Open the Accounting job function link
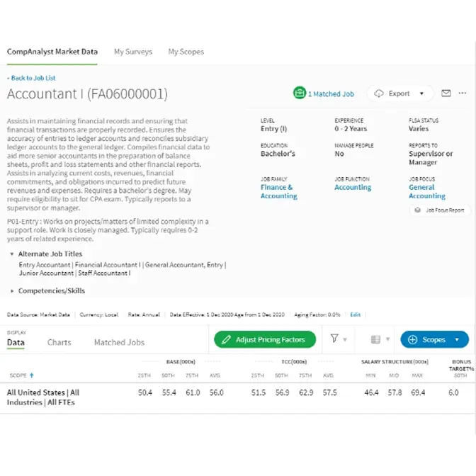This screenshot has width=476, height=476. tap(353, 187)
